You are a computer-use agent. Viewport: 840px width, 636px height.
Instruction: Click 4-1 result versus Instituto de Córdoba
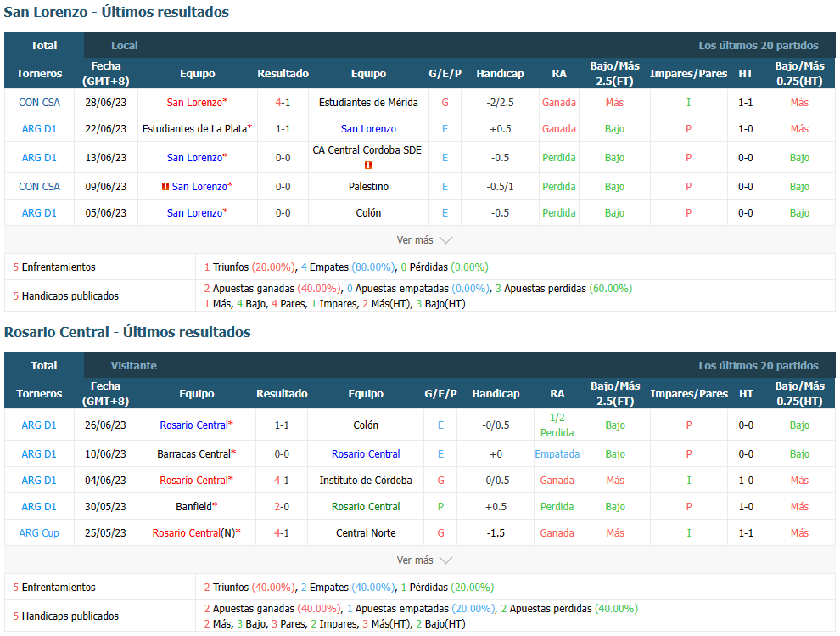tap(282, 481)
